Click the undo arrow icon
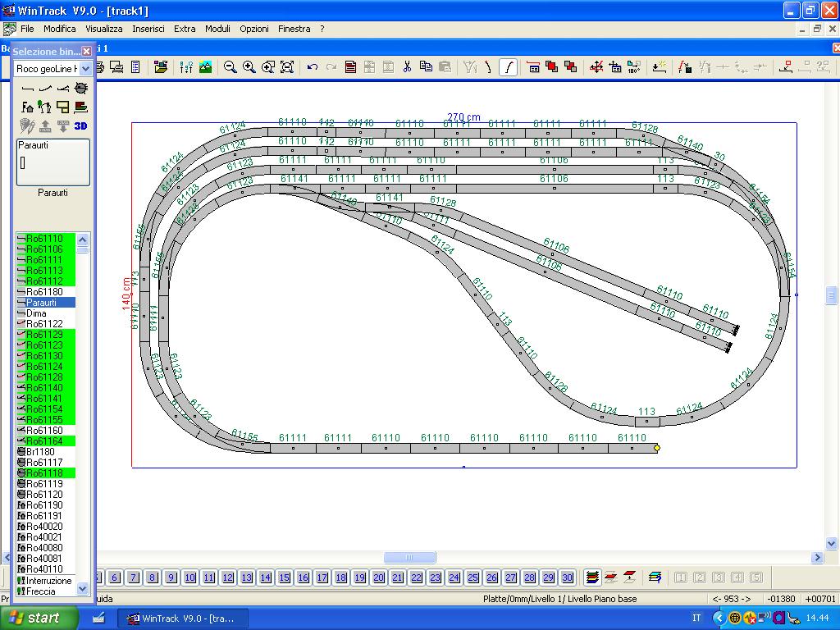The width and height of the screenshot is (840, 630). (313, 67)
